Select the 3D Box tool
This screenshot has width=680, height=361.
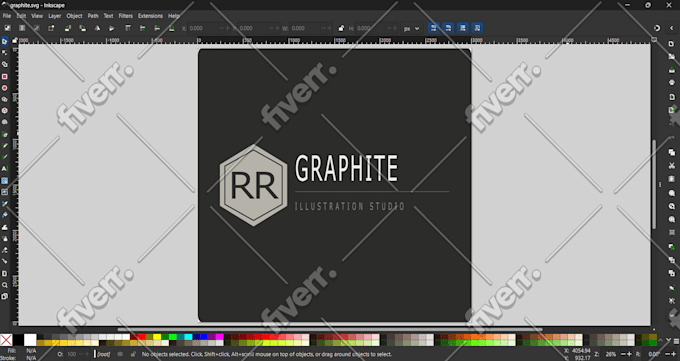click(x=4, y=110)
